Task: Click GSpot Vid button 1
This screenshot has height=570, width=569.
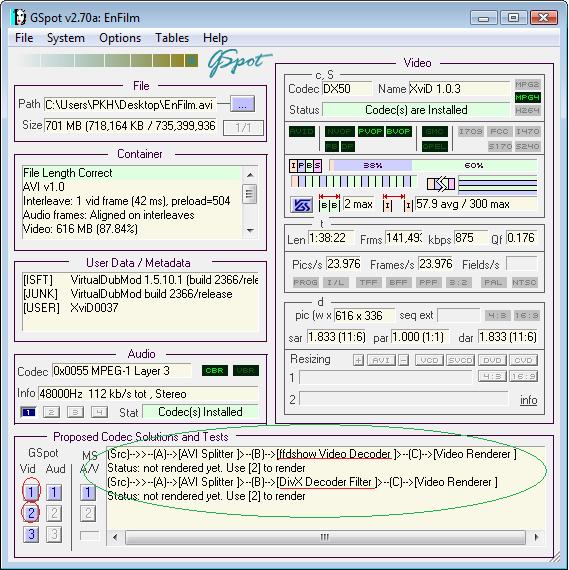Action: point(31,492)
